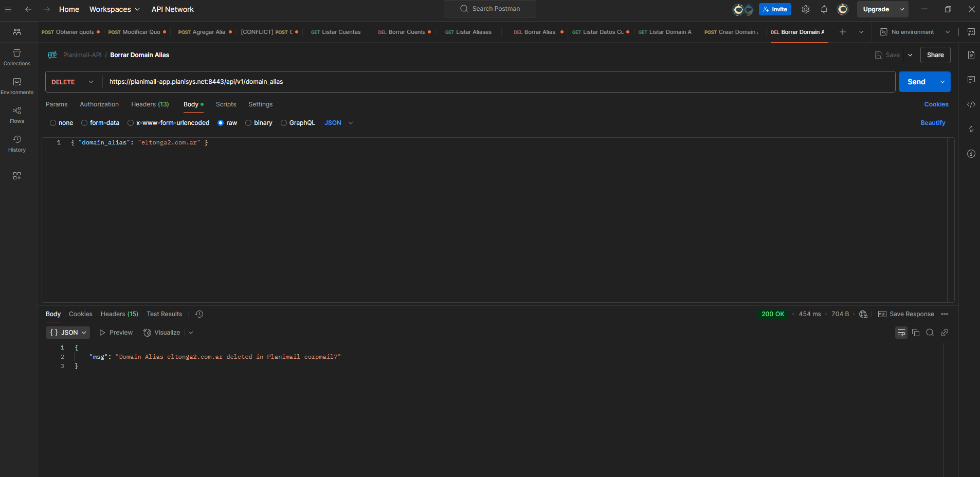The width and height of the screenshot is (980, 477).
Task: Switch to the Authorization tab
Action: (99, 104)
